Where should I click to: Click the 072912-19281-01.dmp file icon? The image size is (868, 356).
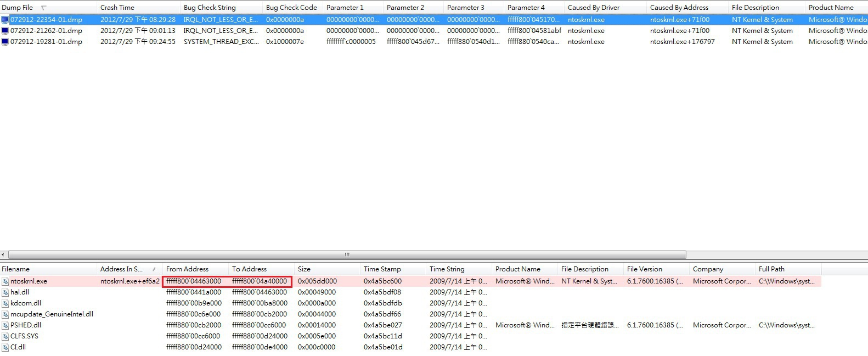[x=5, y=42]
